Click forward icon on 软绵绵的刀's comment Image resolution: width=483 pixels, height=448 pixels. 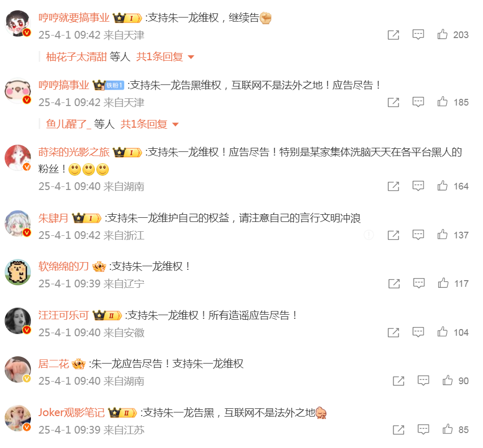(394, 283)
